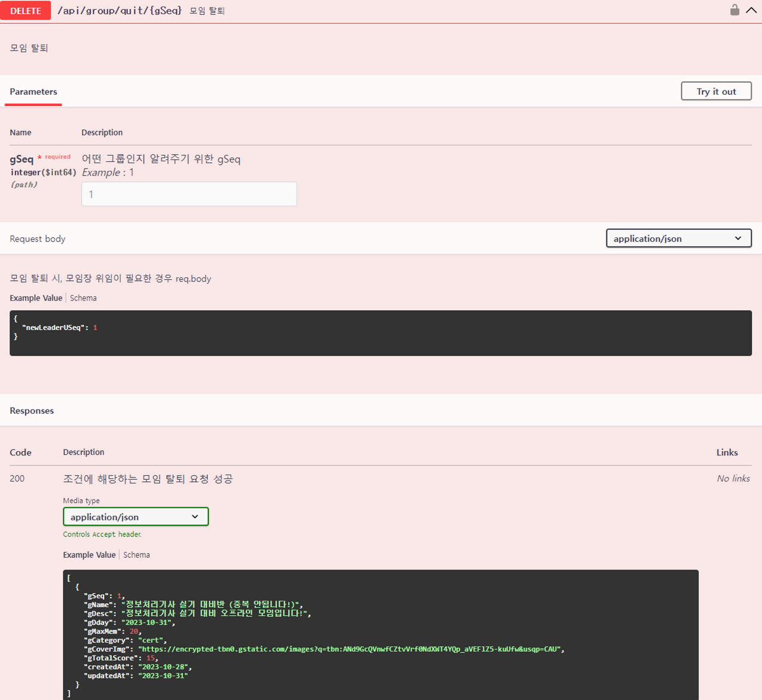Collapse the DELETE endpoint with chevron
The image size is (762, 700).
point(751,10)
